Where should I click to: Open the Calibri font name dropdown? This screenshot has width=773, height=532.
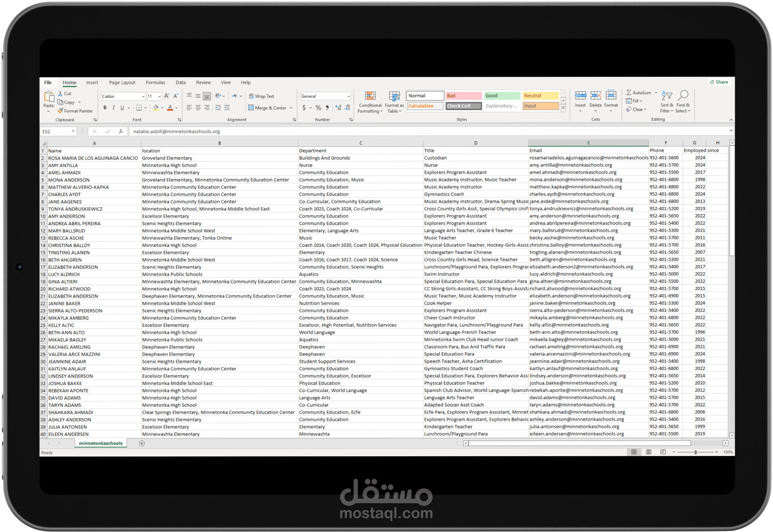coord(143,96)
